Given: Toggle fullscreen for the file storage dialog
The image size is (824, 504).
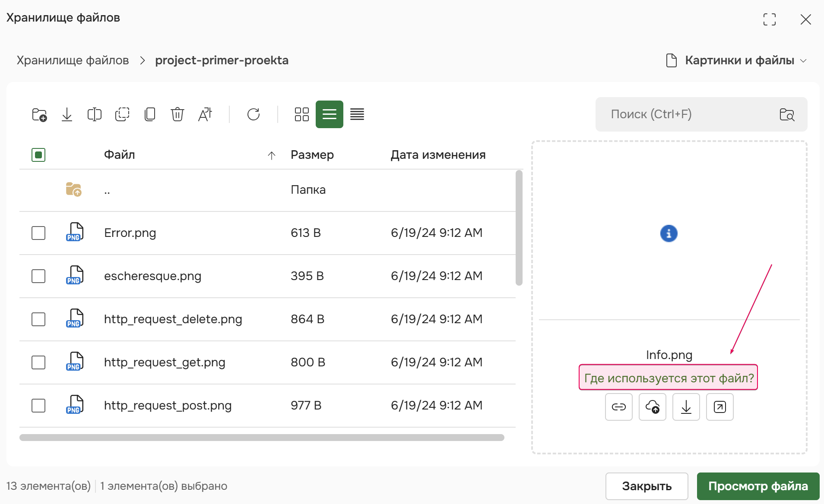Looking at the screenshot, I should click(770, 19).
